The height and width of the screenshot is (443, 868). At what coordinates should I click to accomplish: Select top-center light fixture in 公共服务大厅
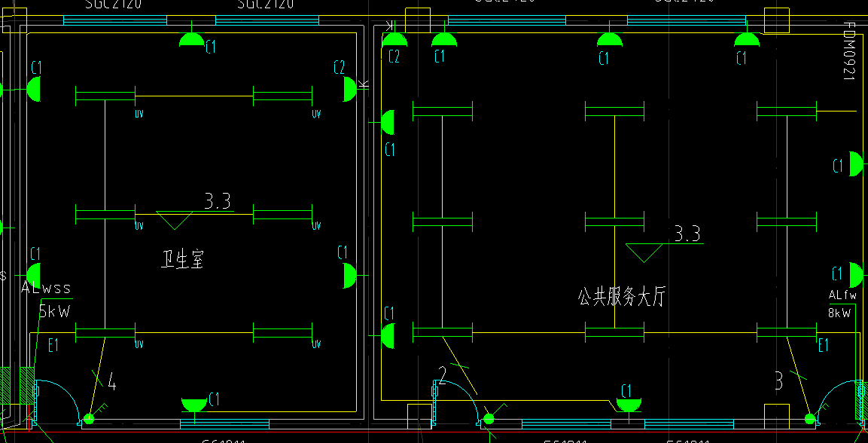(614, 112)
